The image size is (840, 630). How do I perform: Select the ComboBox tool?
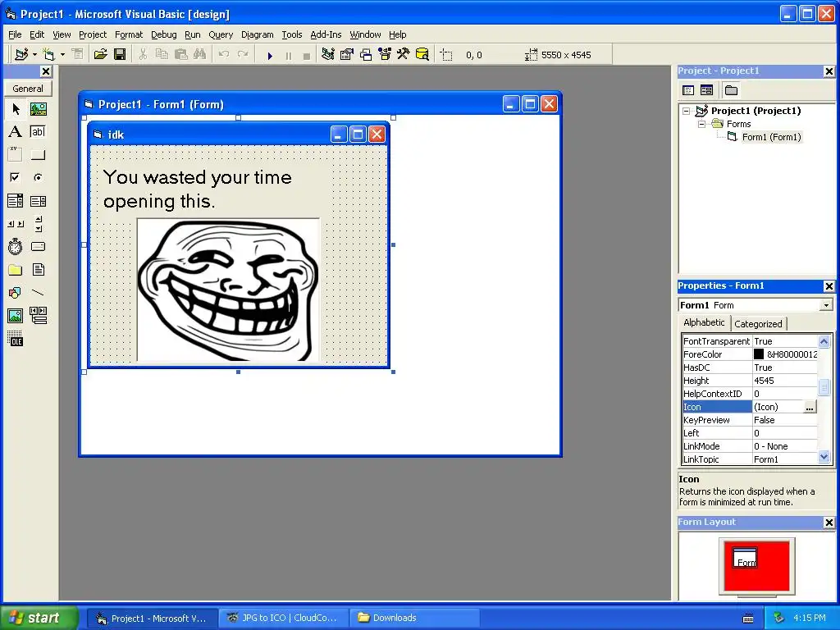tap(16, 201)
